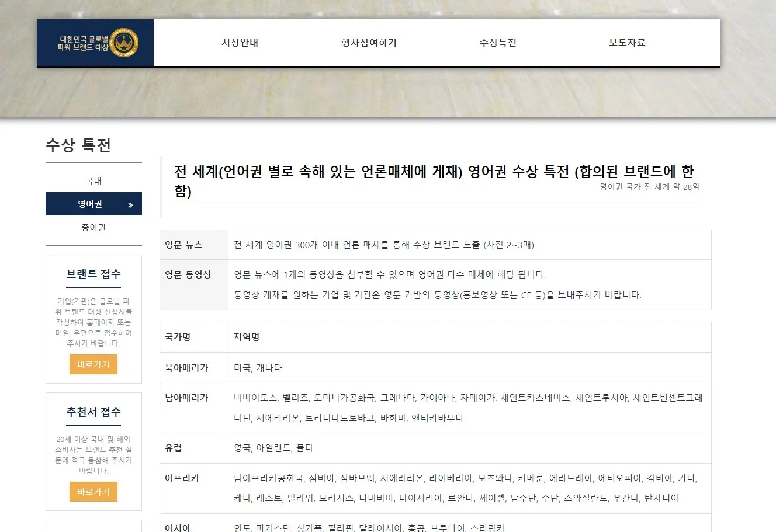The height and width of the screenshot is (532, 776).
Task: Click 바로가기 under 추천서 접수
Action: coord(93,492)
